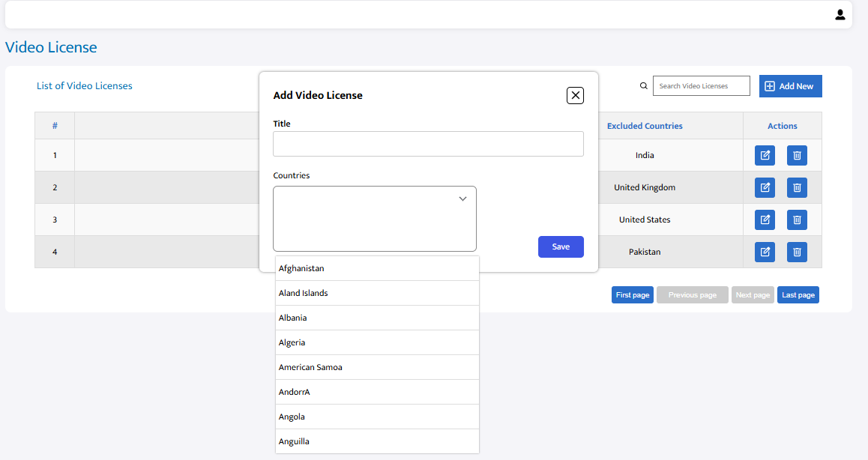This screenshot has height=460, width=868.
Task: Focus the Title input field
Action: [x=428, y=144]
